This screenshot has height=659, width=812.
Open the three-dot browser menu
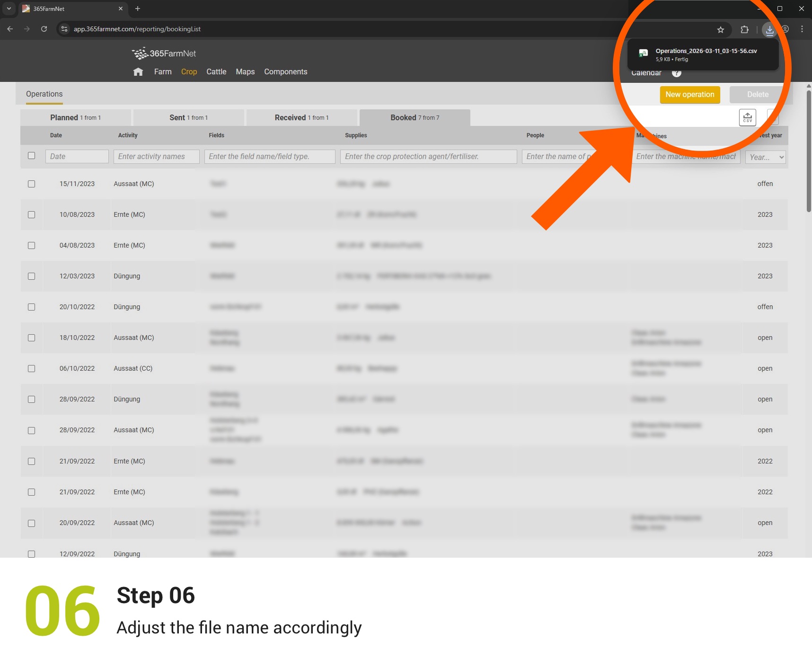point(802,29)
